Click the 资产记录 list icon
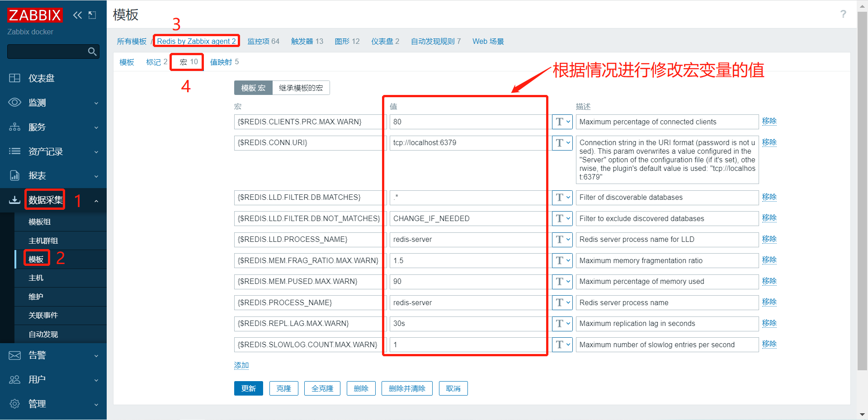868x420 pixels. (x=14, y=151)
